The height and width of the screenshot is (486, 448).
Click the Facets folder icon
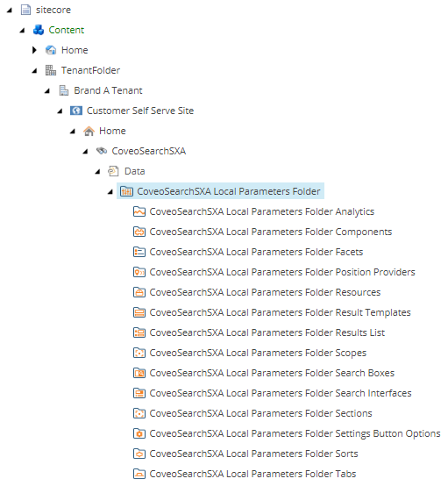(139, 252)
